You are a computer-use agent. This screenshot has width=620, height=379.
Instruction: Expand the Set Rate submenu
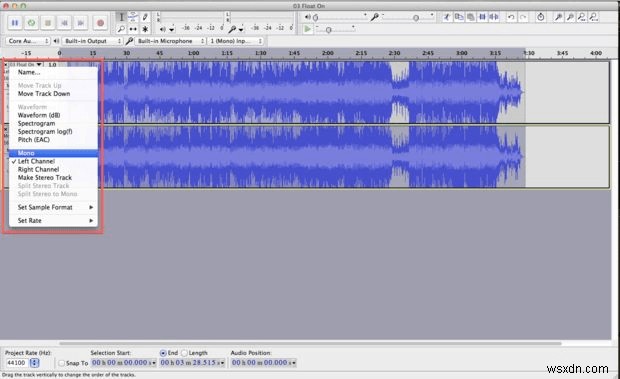click(53, 221)
